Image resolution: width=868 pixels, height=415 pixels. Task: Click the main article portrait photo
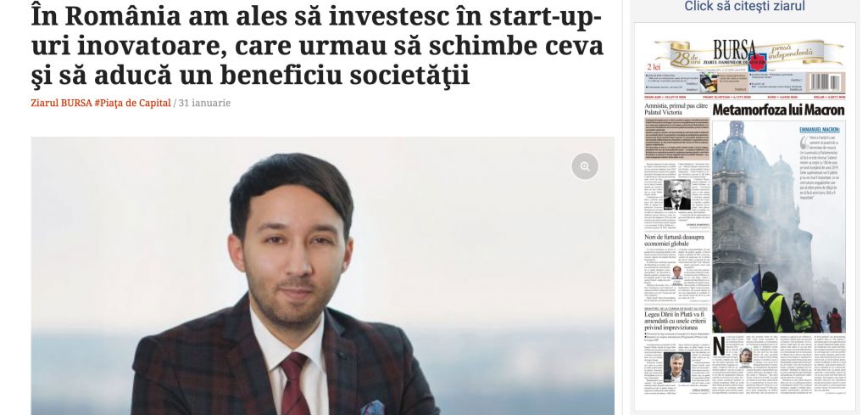pos(322,276)
